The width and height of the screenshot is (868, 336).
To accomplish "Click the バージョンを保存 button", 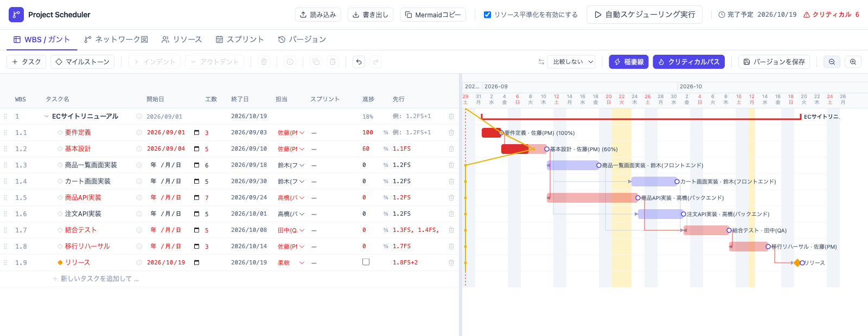I will pos(774,62).
